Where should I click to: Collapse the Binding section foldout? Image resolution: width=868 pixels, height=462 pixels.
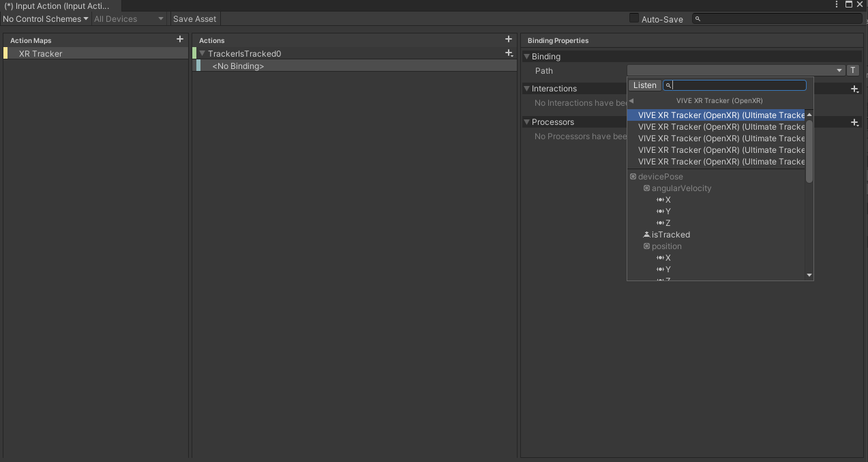tap(526, 57)
